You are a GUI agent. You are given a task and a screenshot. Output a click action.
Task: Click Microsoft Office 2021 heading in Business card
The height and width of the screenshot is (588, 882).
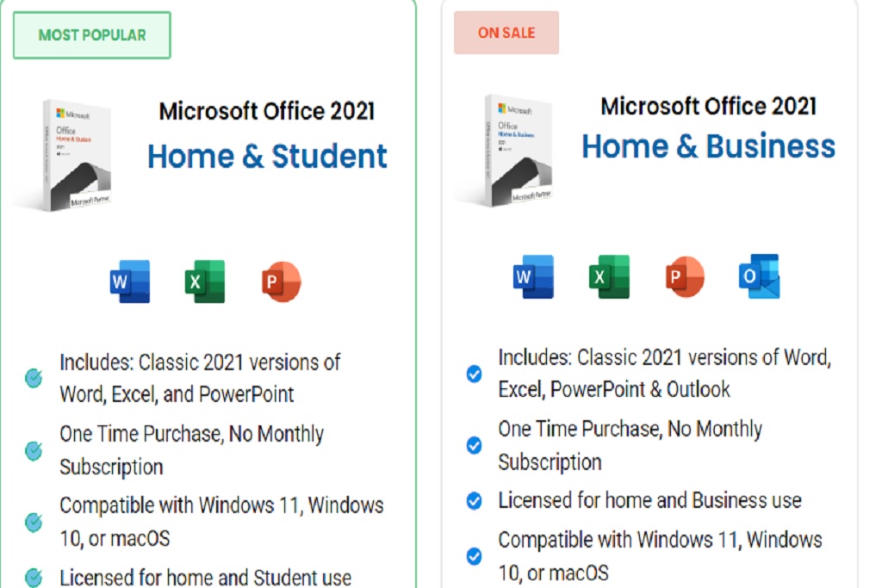coord(708,106)
